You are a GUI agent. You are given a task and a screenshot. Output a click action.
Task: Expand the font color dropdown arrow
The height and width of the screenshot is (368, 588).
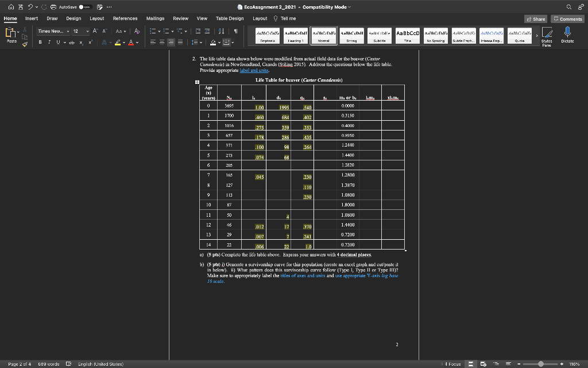pos(137,43)
